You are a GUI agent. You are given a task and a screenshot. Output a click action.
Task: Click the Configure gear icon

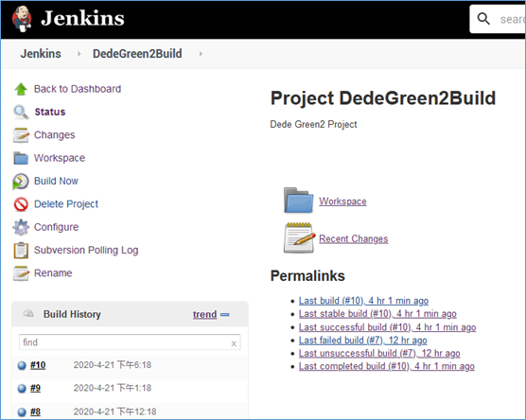coord(21,227)
